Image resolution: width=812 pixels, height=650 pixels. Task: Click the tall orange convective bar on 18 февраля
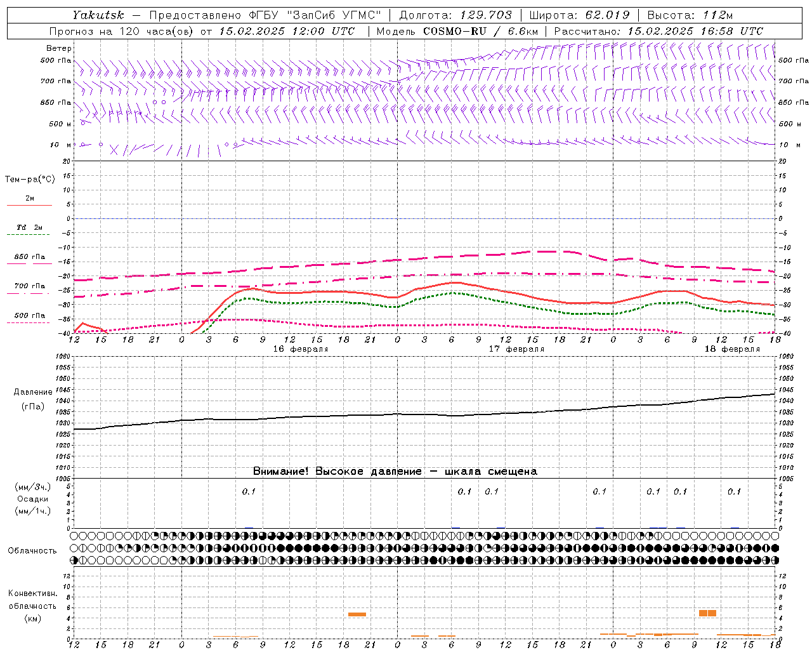[x=707, y=613]
